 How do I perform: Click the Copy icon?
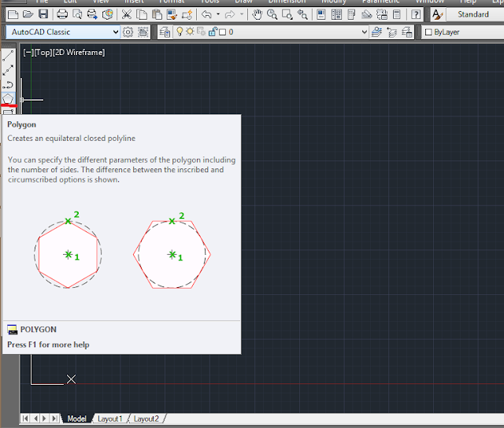[x=142, y=14]
